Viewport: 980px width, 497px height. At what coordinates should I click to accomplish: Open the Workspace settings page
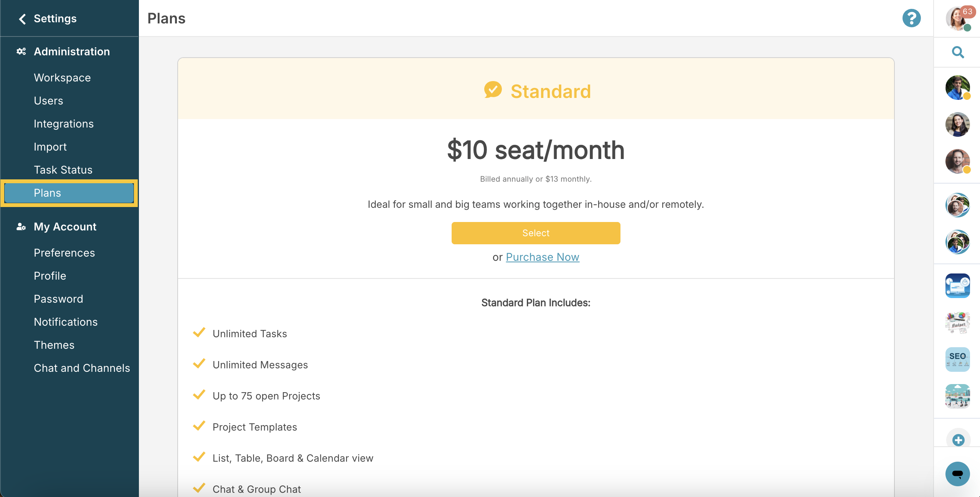(x=62, y=78)
